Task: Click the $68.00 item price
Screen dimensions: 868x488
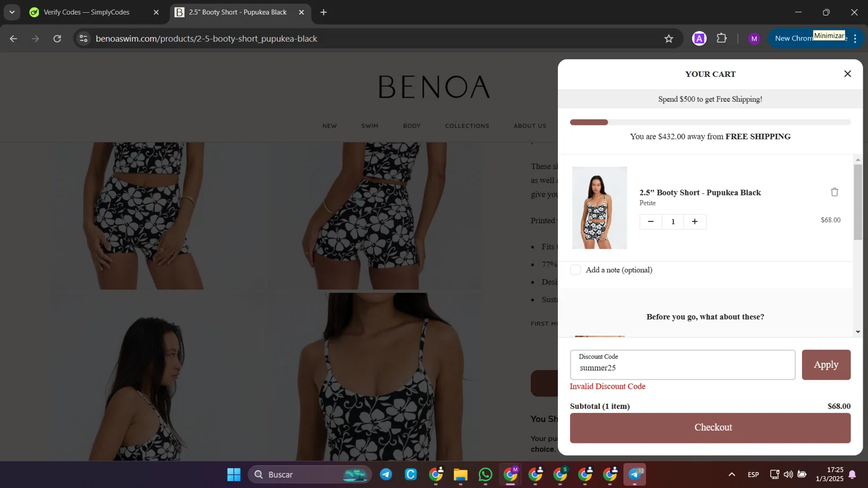Action: pyautogui.click(x=830, y=220)
